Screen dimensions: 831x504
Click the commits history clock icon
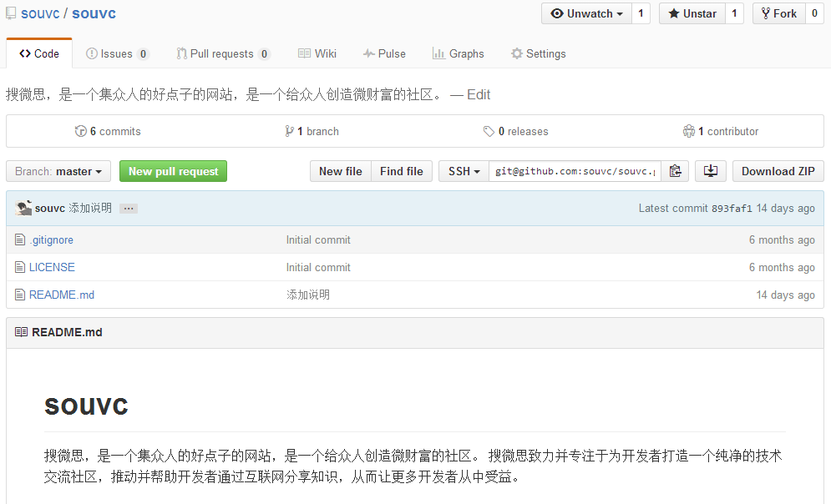80,131
